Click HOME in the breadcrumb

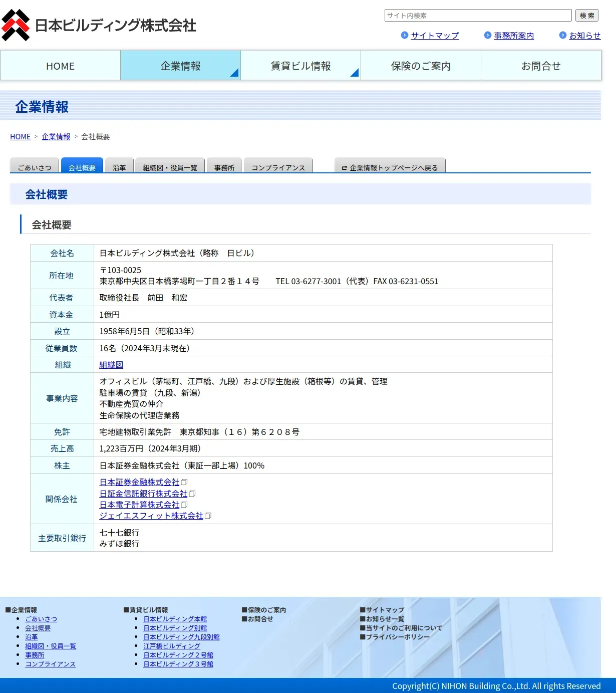[20, 137]
